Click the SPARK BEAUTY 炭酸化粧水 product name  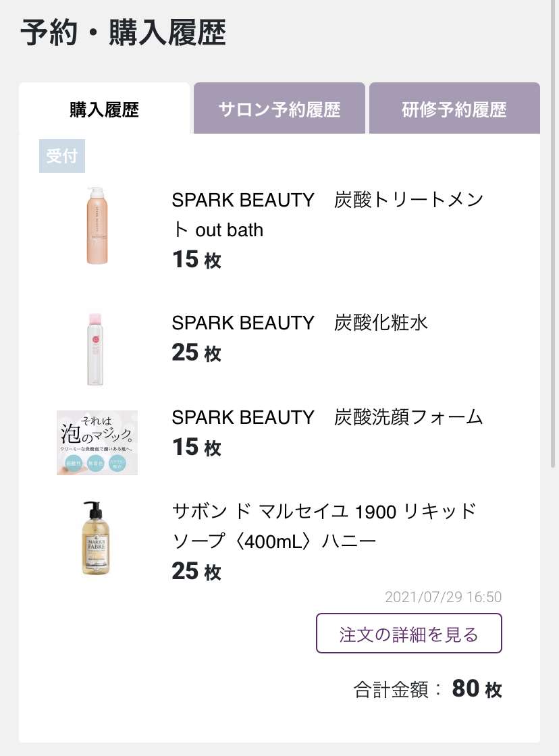(300, 323)
